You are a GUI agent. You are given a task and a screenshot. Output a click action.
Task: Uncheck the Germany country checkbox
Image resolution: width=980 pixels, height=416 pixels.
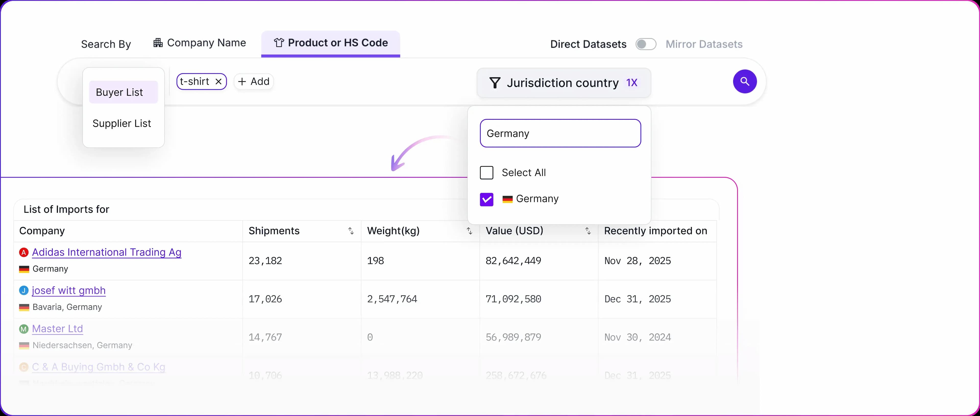click(487, 199)
